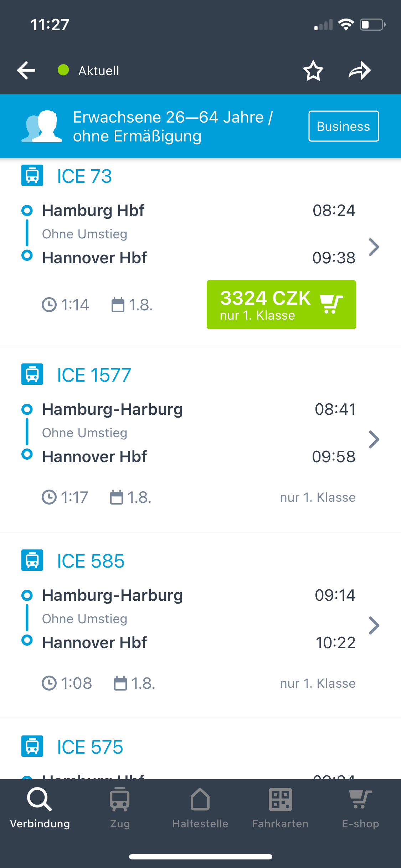Tap the ICE 73 train icon
This screenshot has width=401, height=868.
pyautogui.click(x=32, y=175)
